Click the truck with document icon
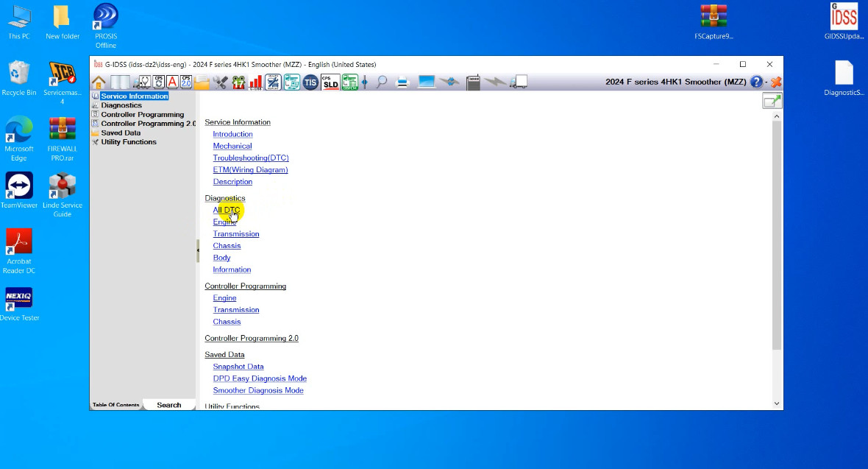The image size is (868, 469). pos(518,82)
